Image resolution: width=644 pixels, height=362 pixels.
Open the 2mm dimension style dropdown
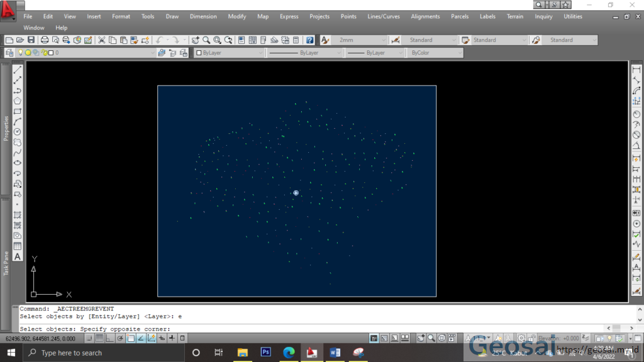point(384,40)
